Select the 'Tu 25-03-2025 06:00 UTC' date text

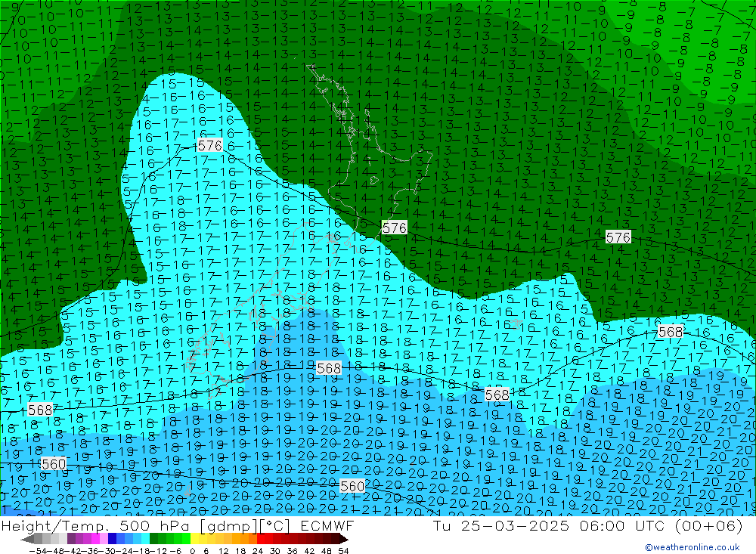click(x=549, y=525)
